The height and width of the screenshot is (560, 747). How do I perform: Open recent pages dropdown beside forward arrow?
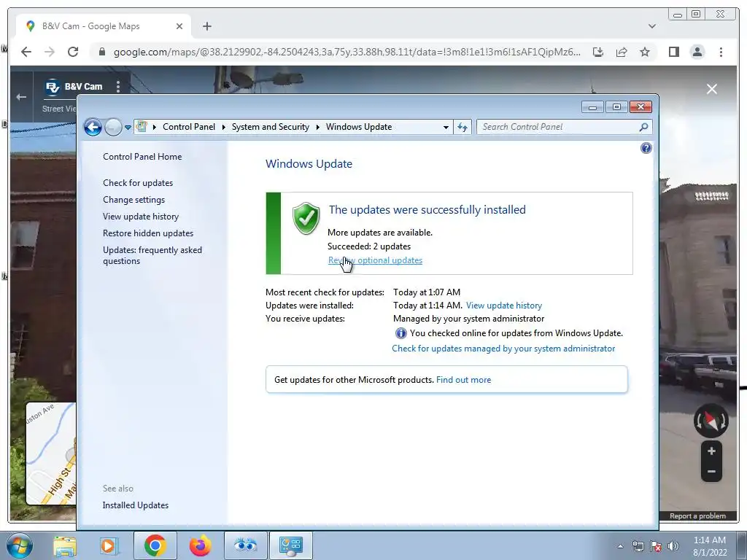(x=128, y=128)
